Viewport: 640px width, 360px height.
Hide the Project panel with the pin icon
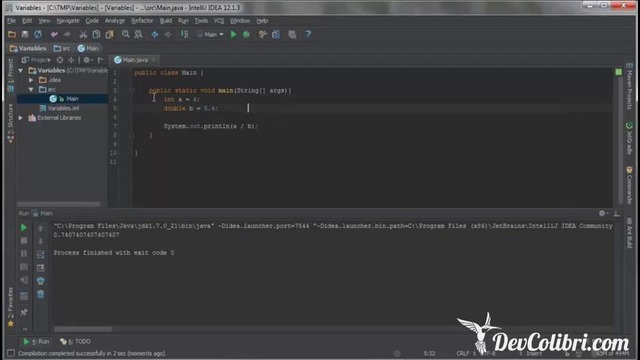(101, 60)
